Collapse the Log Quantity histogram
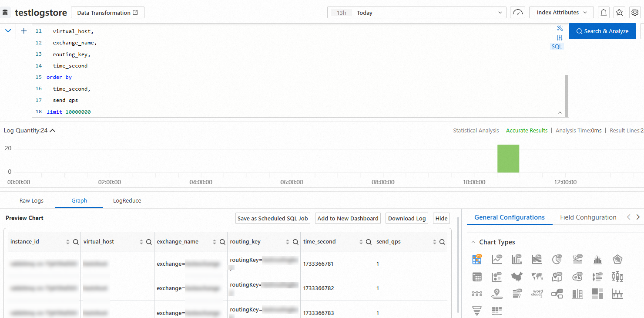 pyautogui.click(x=53, y=130)
